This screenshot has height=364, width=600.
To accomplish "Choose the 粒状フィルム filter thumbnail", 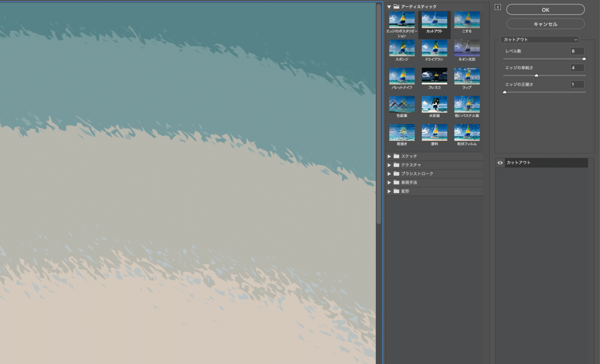I will (467, 132).
